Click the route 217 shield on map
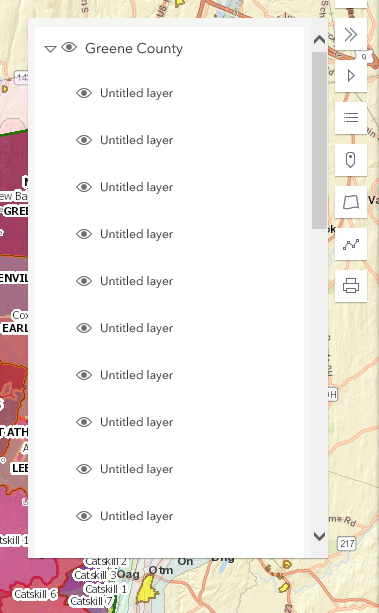379x613 pixels. 347,543
